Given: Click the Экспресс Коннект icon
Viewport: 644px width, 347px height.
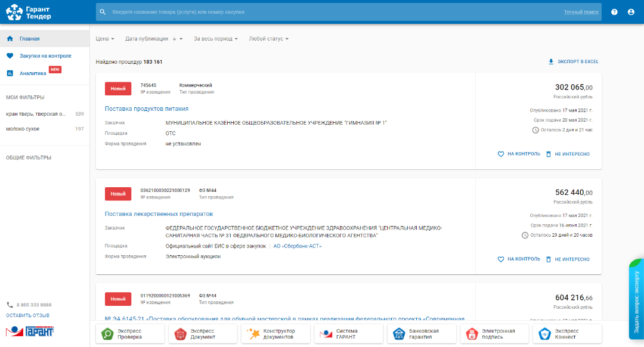Looking at the screenshot, I should click(544, 334).
